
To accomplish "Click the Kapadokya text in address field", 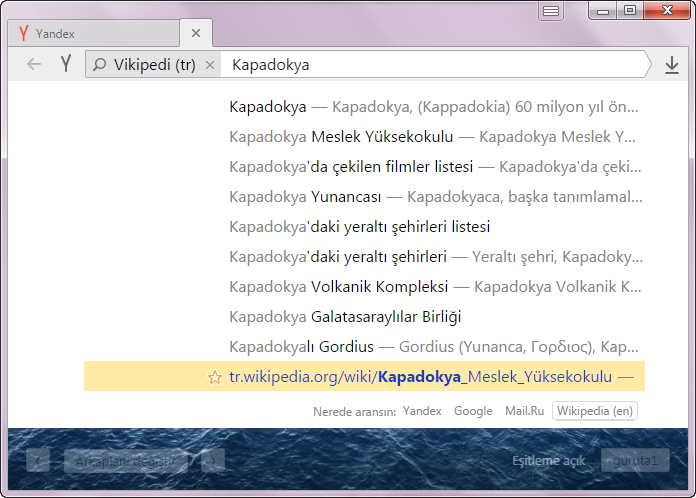I will point(270,65).
